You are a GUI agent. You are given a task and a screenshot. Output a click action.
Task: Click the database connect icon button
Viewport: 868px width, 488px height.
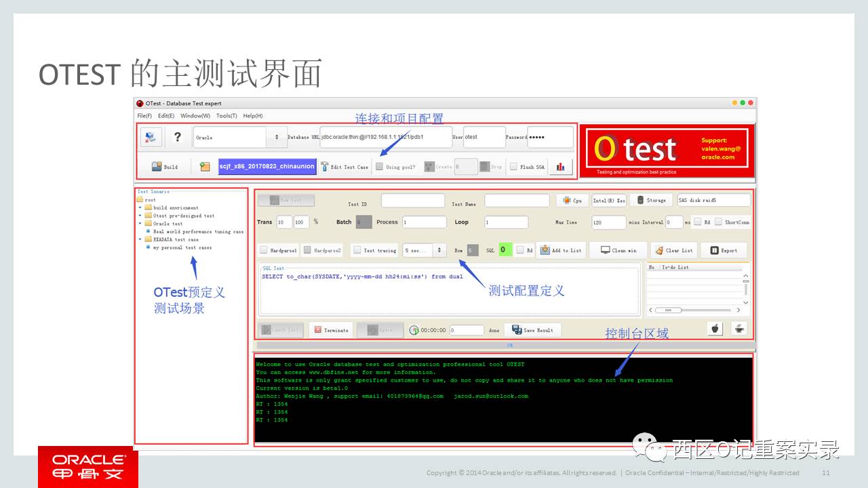click(x=151, y=137)
